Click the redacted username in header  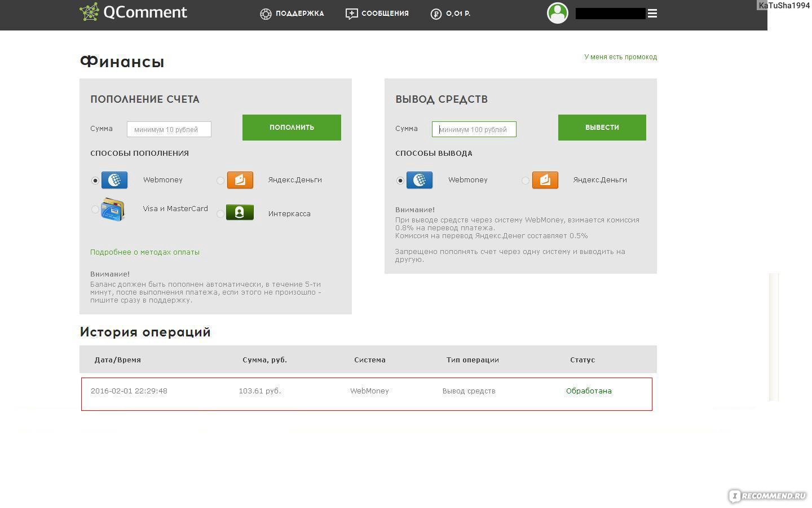pyautogui.click(x=610, y=14)
